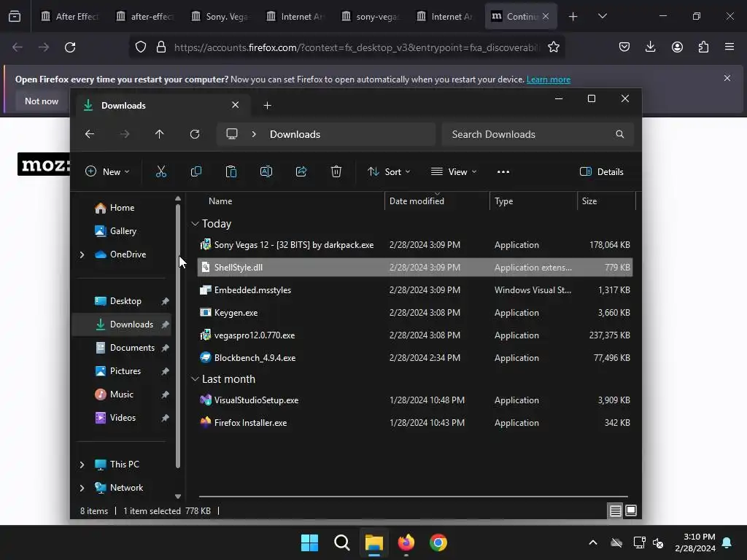Viewport: 747px width, 560px height.
Task: Add a new File Explorer tab
Action: 267,105
